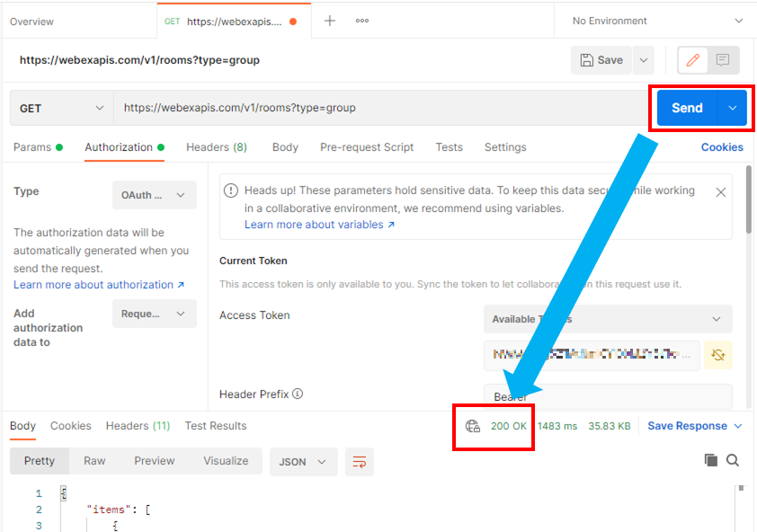This screenshot has width=757, height=532.
Task: Click the pencil edit icon
Action: tap(693, 60)
